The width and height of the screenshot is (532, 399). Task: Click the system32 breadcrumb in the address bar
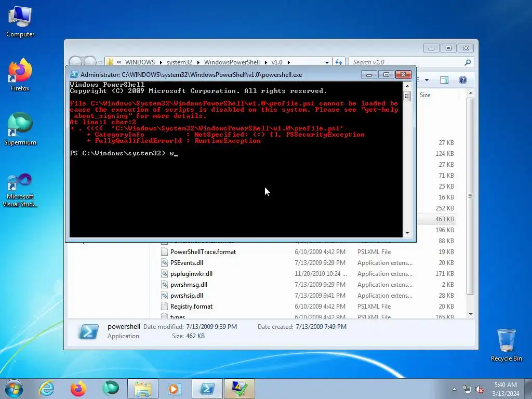click(179, 62)
